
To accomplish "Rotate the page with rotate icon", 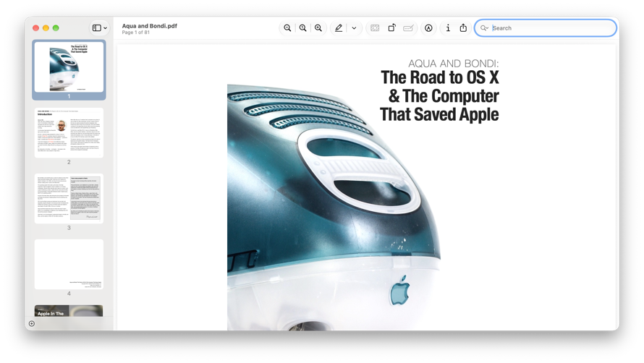I will (x=391, y=28).
